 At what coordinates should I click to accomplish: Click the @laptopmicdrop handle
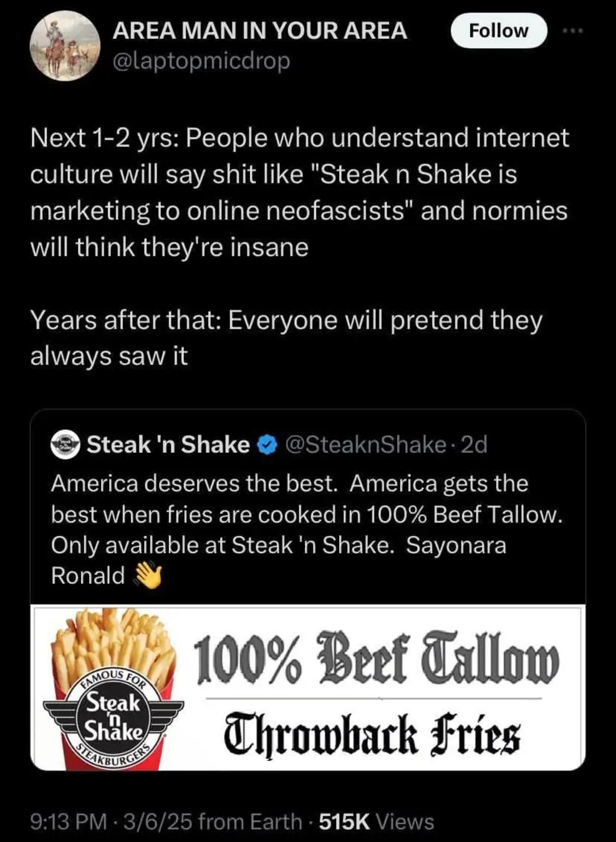[x=201, y=61]
